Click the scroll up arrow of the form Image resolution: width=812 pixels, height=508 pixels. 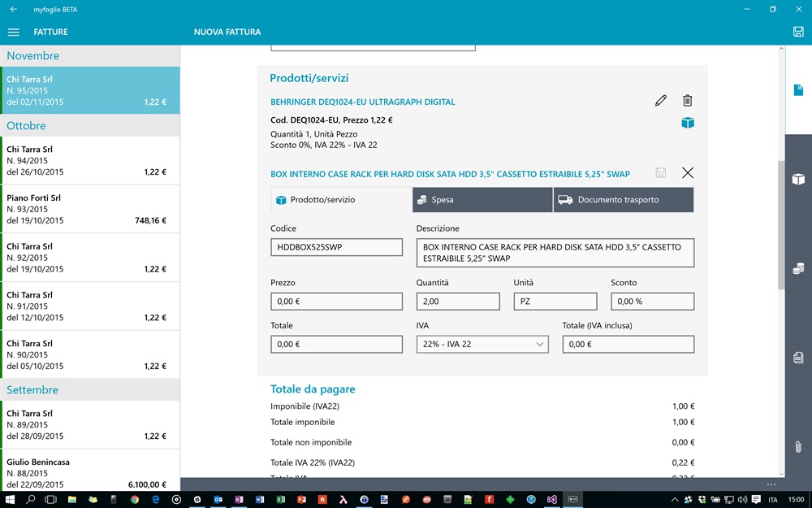(781, 50)
